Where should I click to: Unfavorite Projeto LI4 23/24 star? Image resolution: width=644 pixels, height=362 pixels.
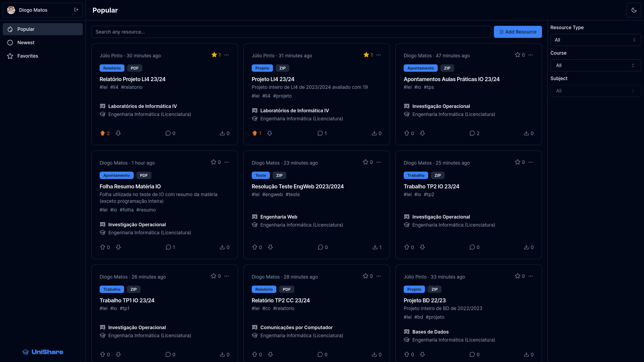(366, 55)
